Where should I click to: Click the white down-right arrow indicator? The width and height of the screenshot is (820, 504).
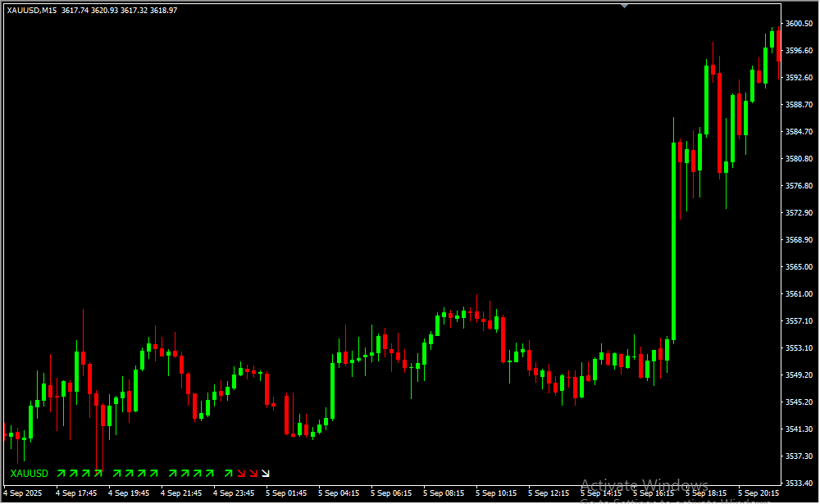click(x=266, y=473)
